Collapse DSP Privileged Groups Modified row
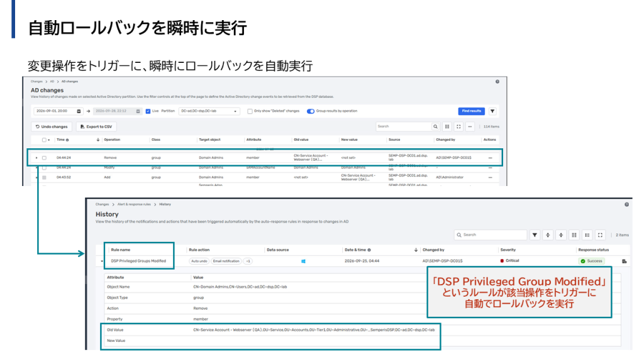The height and width of the screenshot is (362, 644). point(102,261)
